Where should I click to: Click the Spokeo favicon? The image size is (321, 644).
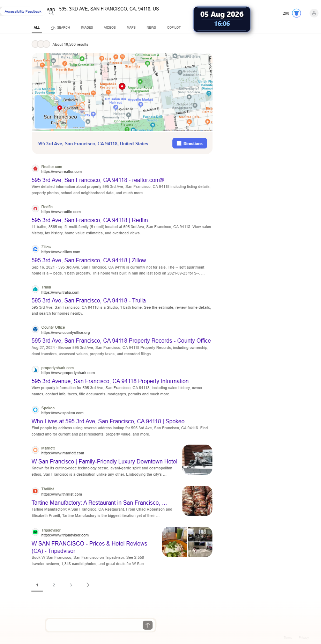35,410
